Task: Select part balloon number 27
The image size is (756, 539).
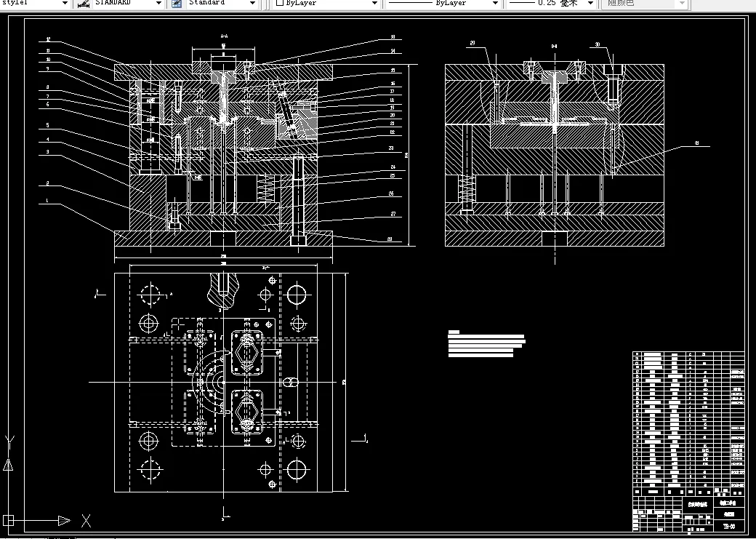Action: point(393,214)
